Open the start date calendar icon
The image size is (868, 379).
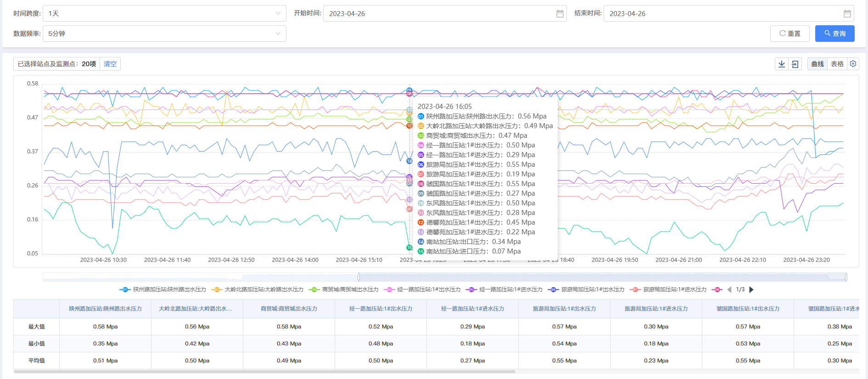560,14
